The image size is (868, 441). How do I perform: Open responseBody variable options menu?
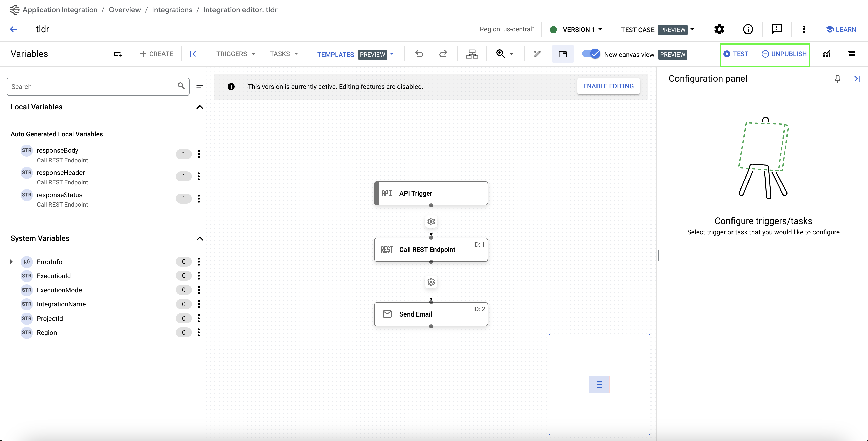click(x=199, y=154)
